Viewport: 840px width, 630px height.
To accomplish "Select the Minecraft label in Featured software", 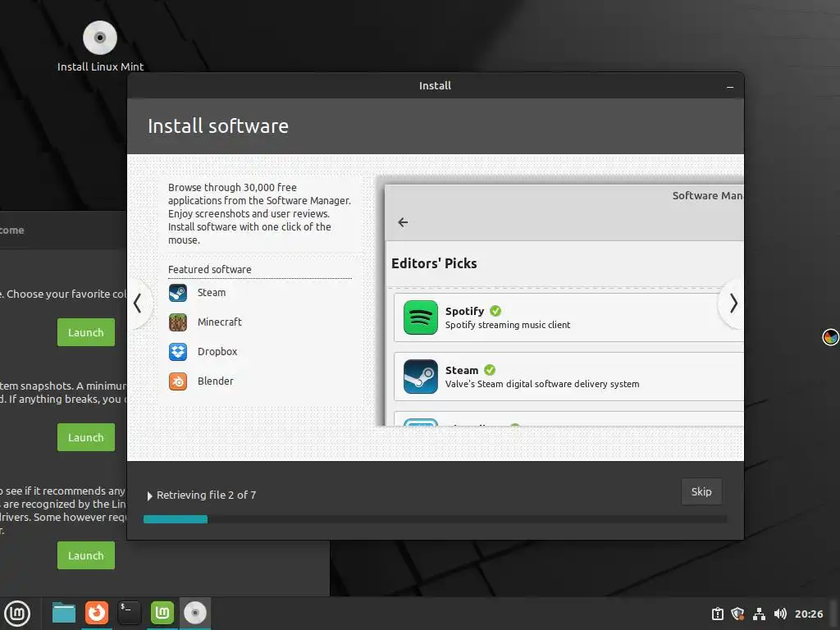I will coord(220,322).
